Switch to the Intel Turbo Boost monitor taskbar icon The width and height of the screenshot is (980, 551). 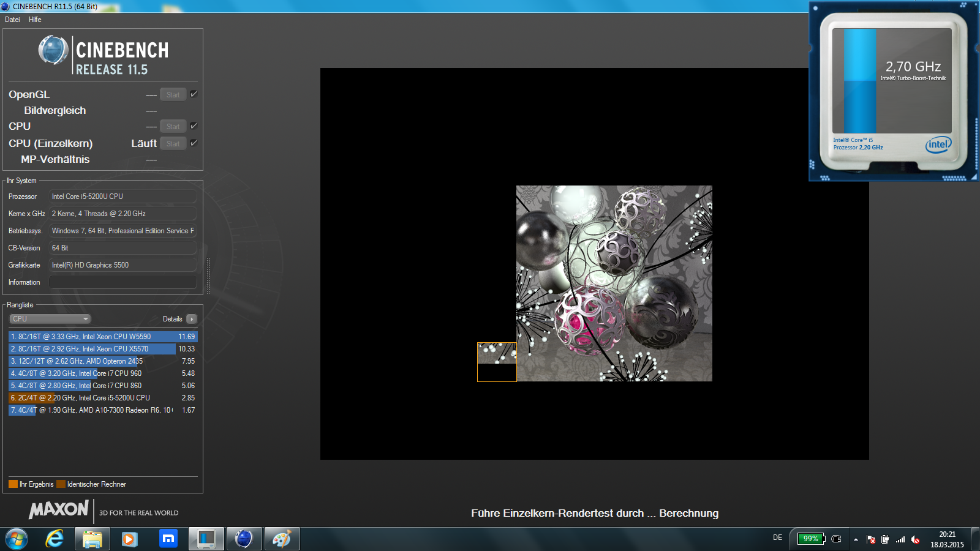coord(206,539)
